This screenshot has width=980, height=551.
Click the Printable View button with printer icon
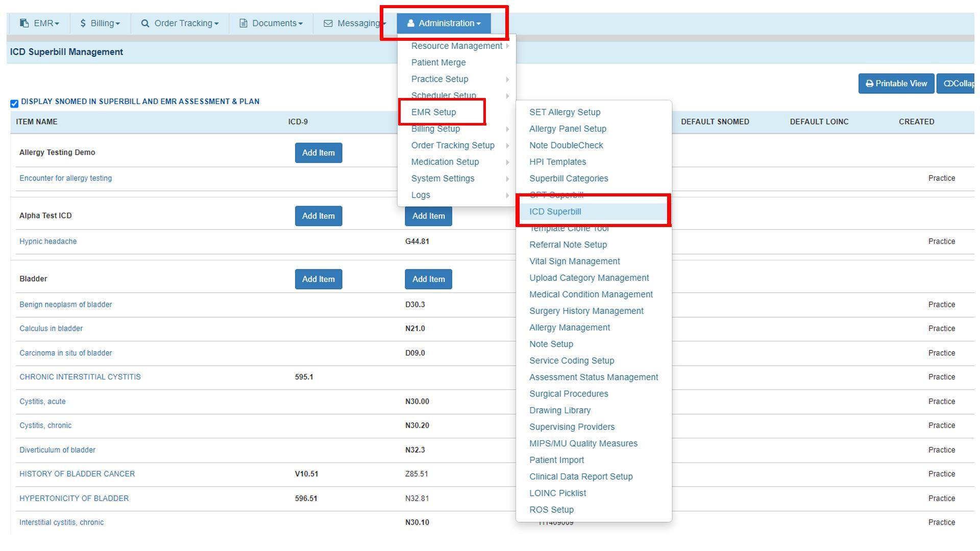tap(896, 84)
